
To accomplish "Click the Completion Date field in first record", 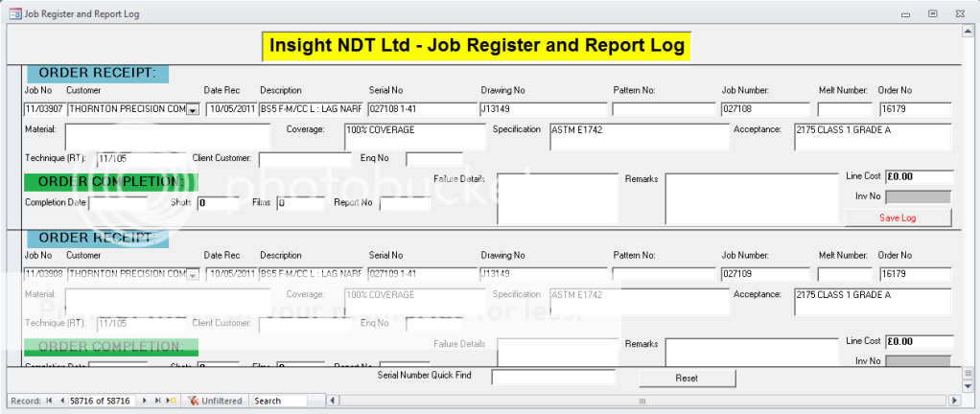I will 118,203.
